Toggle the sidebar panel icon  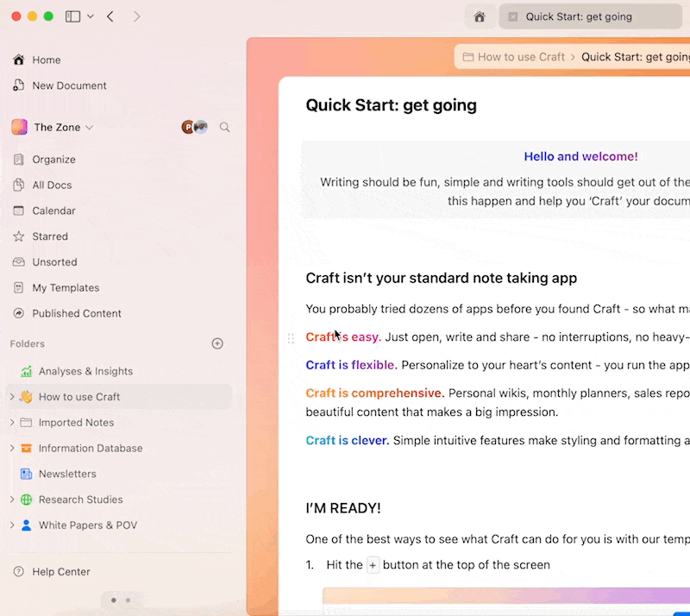coord(72,16)
